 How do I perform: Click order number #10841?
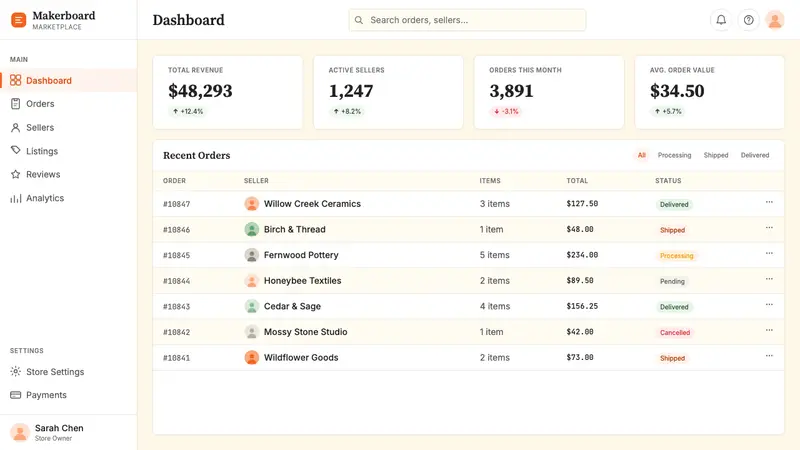[x=177, y=358]
